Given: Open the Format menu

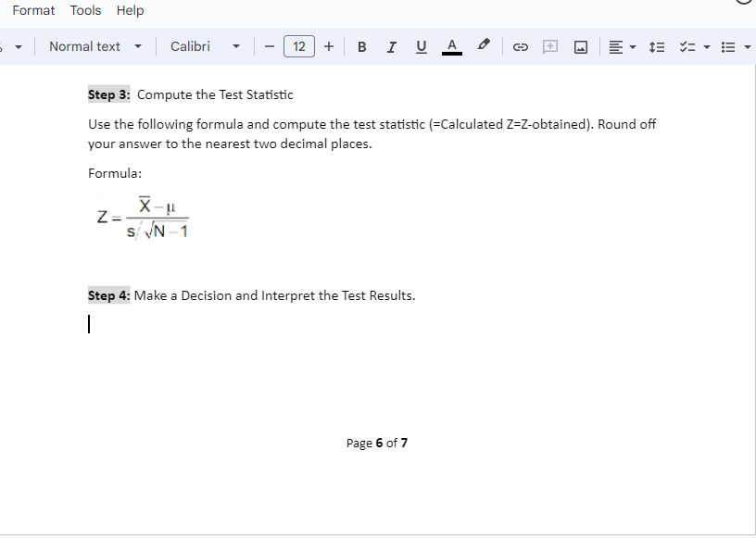Looking at the screenshot, I should click(x=33, y=10).
